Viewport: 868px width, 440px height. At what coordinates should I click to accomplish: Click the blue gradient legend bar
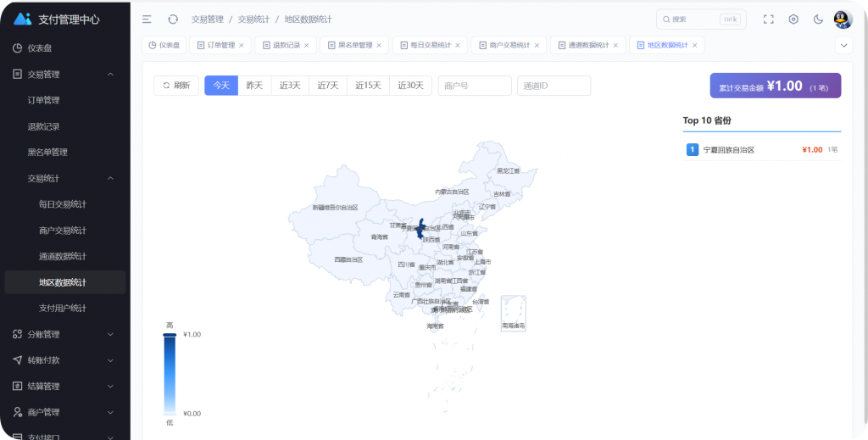170,375
